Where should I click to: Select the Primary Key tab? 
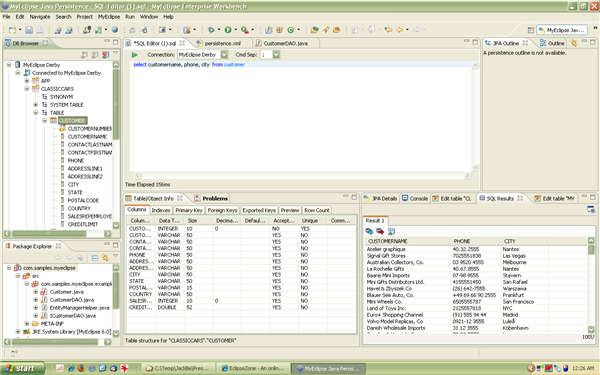pos(189,210)
